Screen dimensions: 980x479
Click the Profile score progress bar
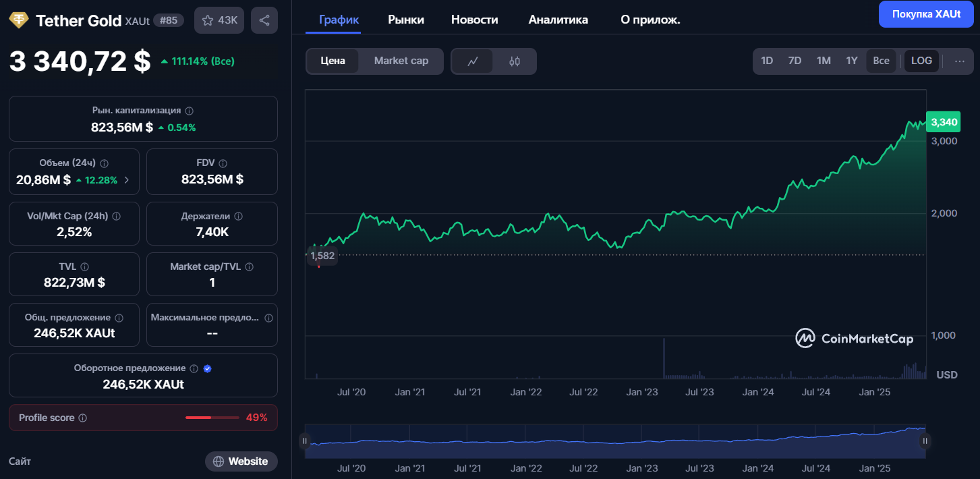pos(212,418)
